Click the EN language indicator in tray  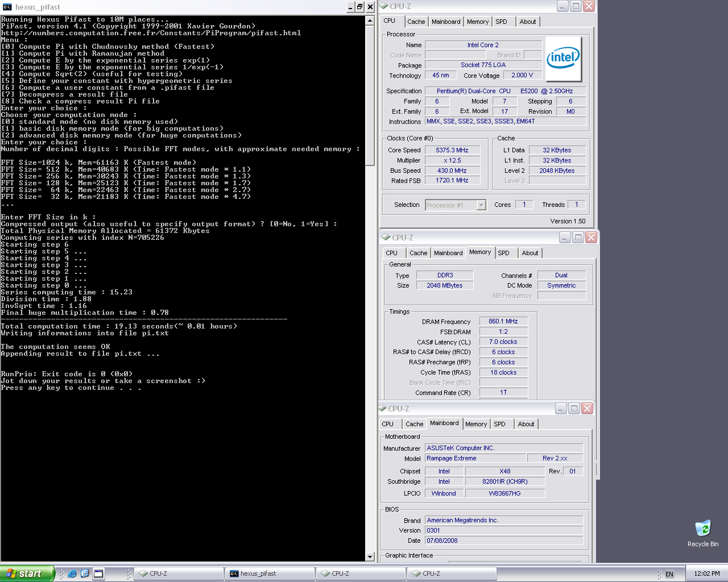click(669, 574)
